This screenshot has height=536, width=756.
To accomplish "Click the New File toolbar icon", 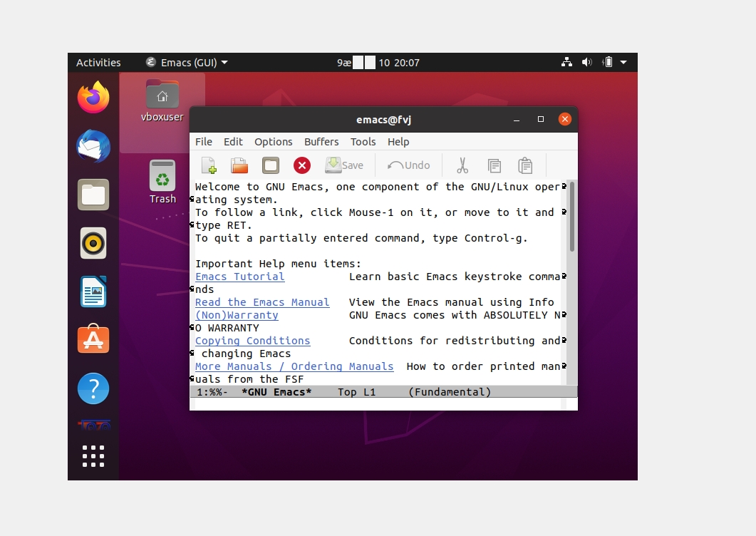I will 209,165.
